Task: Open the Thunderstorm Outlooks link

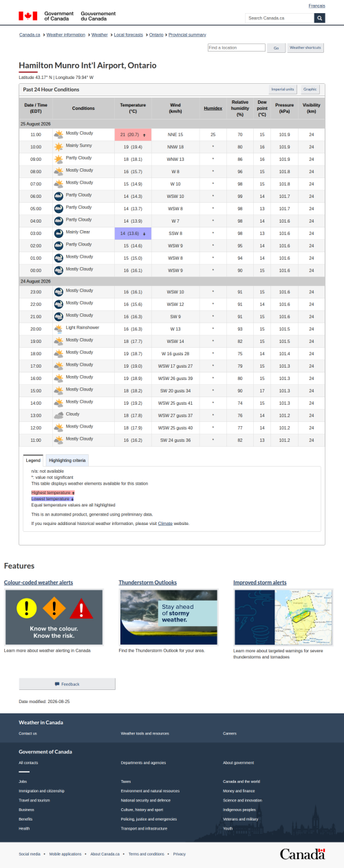Action: coord(148,582)
